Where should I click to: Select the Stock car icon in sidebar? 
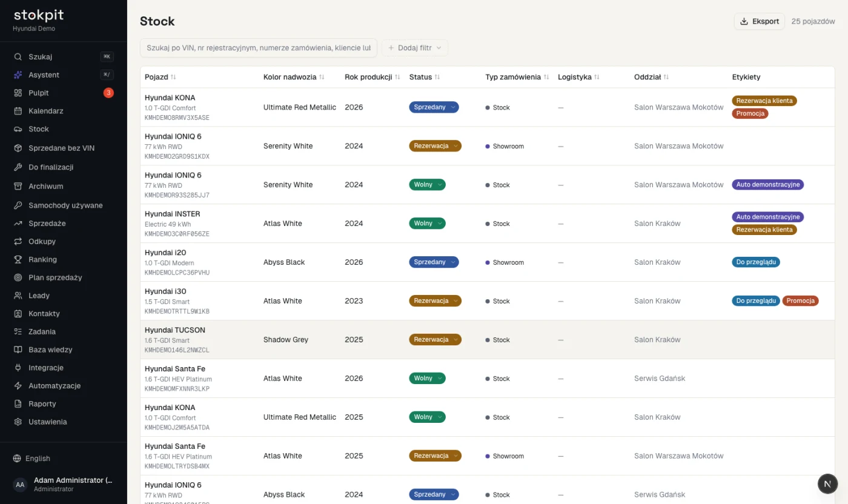(x=18, y=129)
